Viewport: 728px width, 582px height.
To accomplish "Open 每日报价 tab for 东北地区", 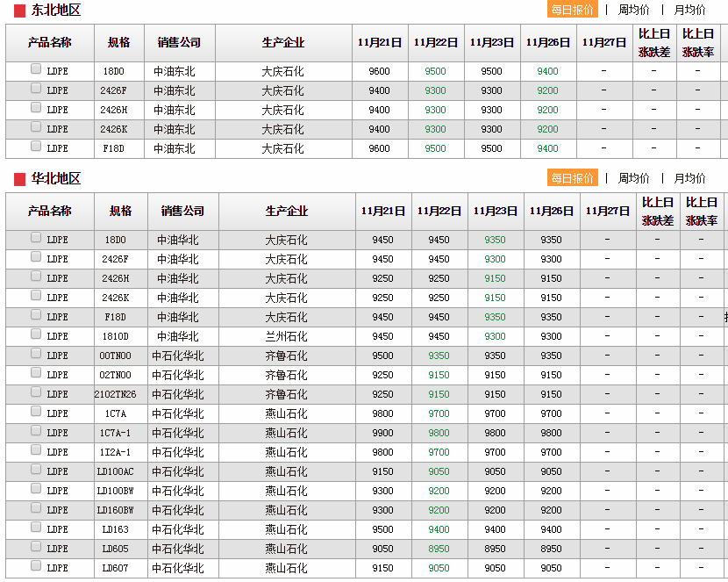I will point(572,10).
